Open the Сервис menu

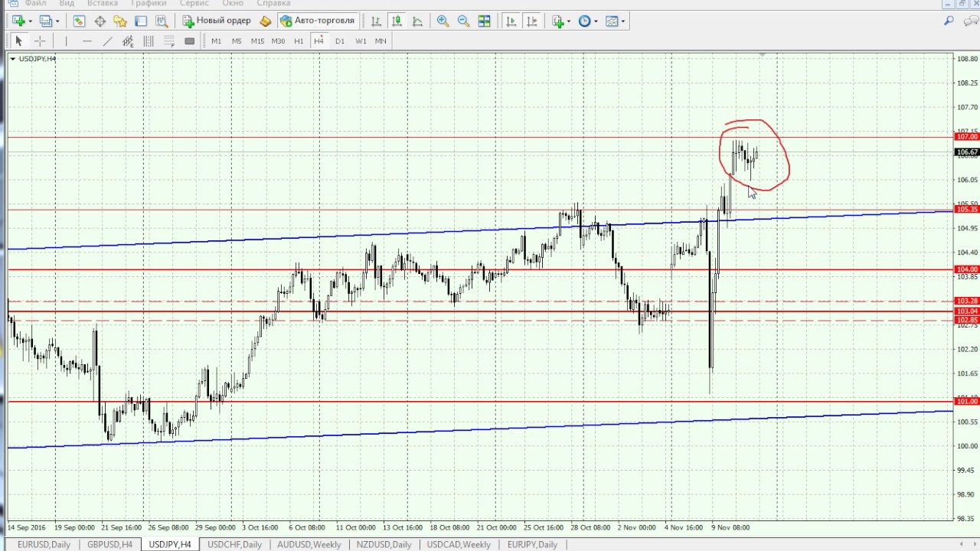coord(194,3)
